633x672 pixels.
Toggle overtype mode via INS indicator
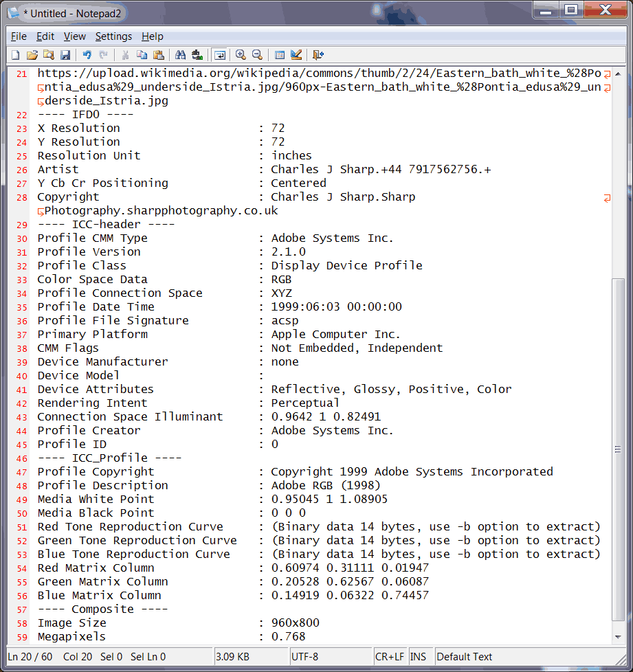(420, 656)
